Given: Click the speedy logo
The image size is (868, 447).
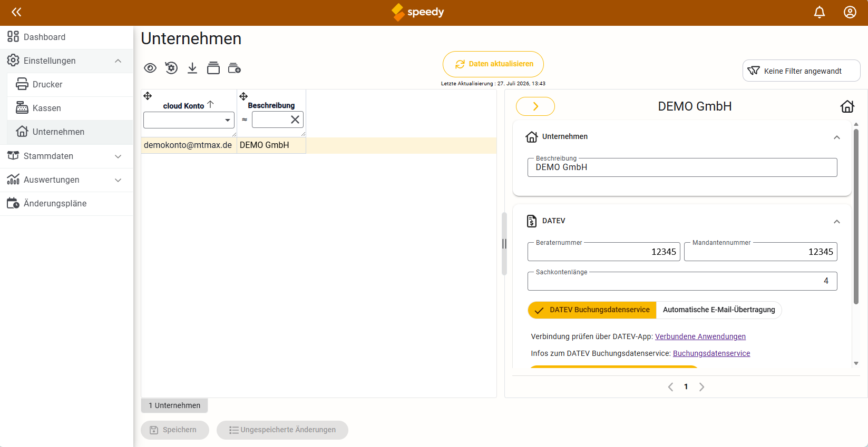Looking at the screenshot, I should 418,12.
